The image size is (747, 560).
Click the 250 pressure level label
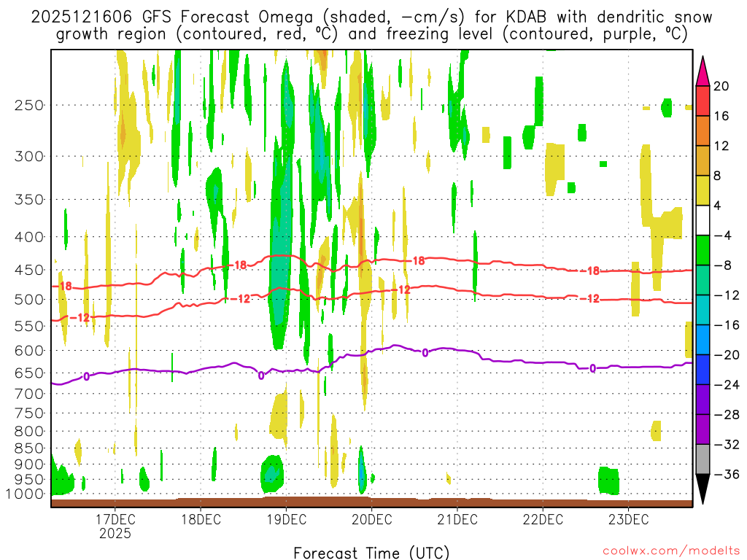(29, 105)
